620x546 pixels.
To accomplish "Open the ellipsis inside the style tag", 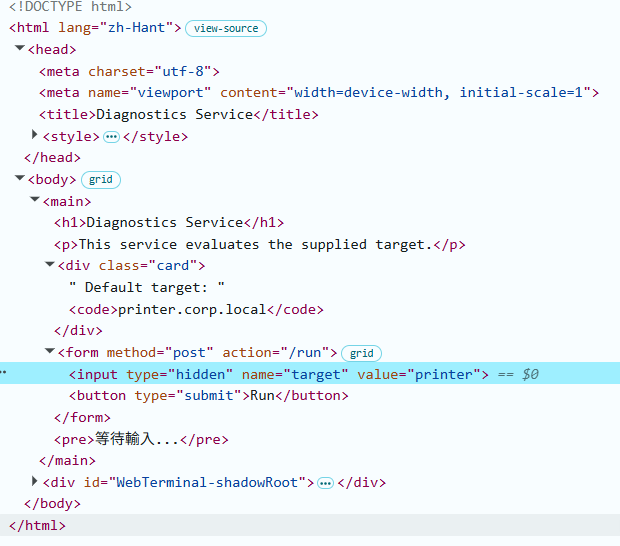I will point(111,137).
